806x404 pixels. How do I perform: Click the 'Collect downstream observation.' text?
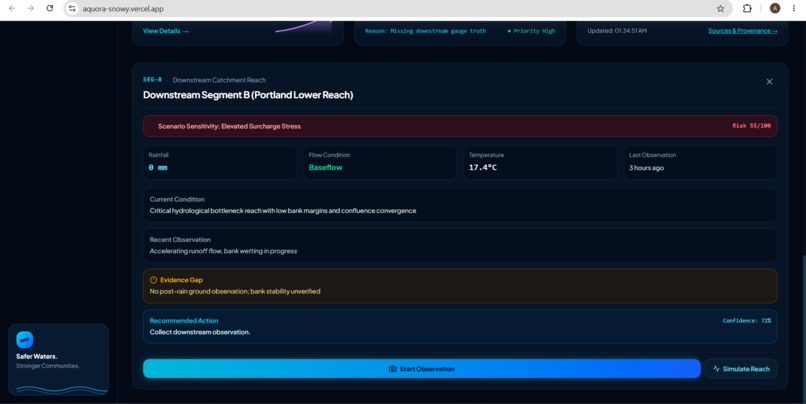[200, 332]
